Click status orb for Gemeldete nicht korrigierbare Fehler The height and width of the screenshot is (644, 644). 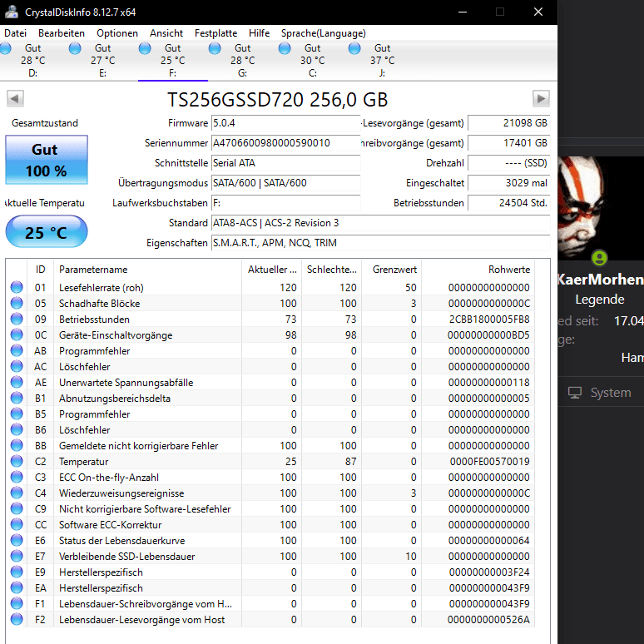tap(17, 445)
